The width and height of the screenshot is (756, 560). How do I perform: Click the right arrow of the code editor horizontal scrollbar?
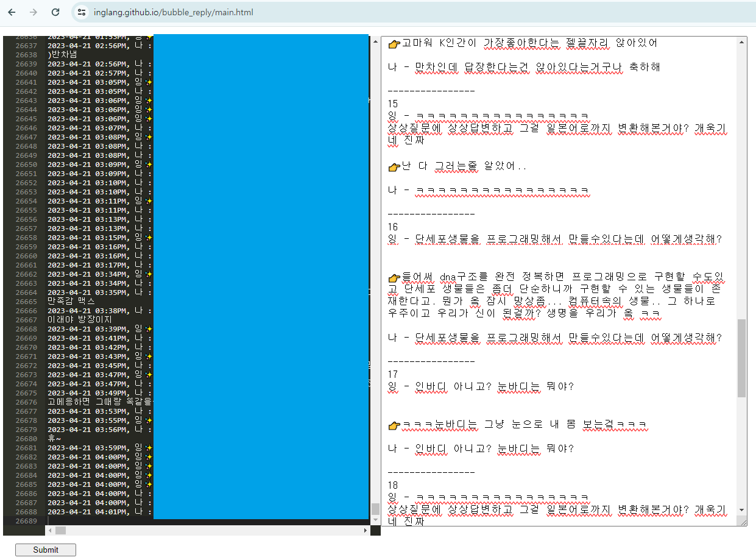pyautogui.click(x=366, y=531)
